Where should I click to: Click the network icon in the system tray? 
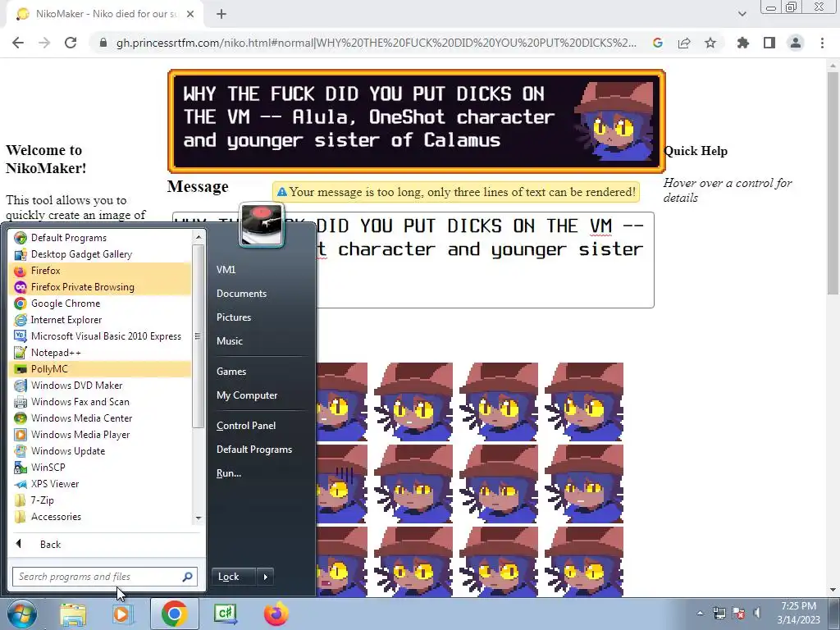point(719,614)
